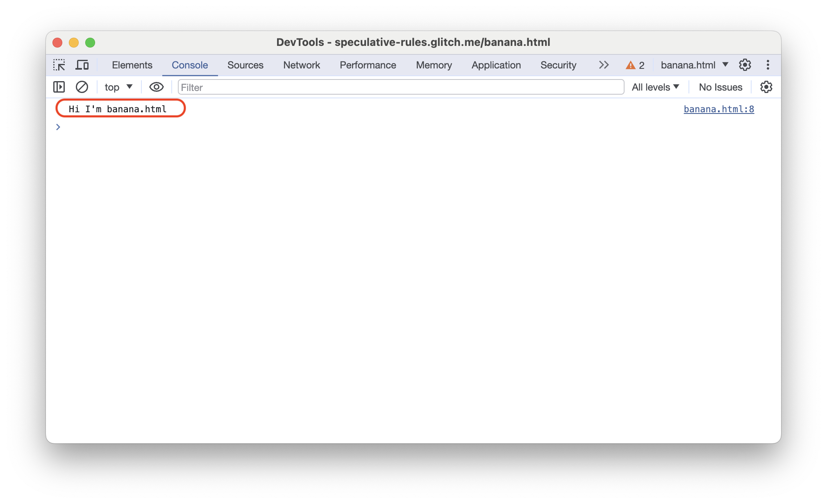Screen dimensions: 827x504
Task: Click the banana.html source link
Action: coord(718,109)
